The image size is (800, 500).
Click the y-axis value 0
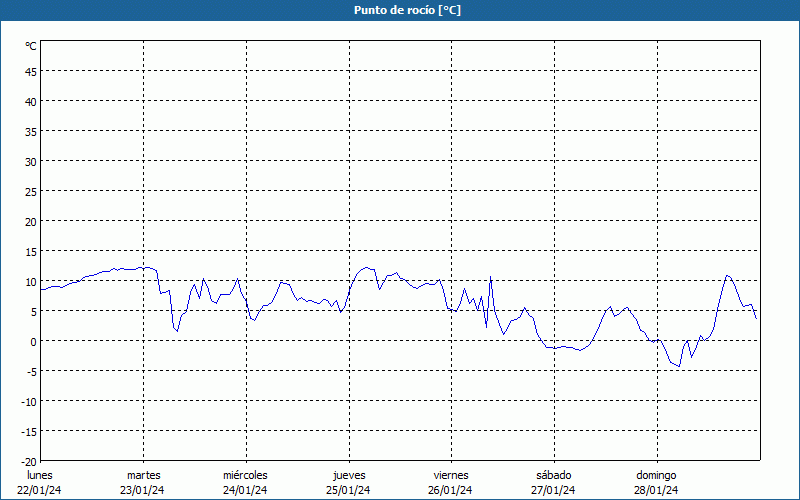(x=34, y=342)
